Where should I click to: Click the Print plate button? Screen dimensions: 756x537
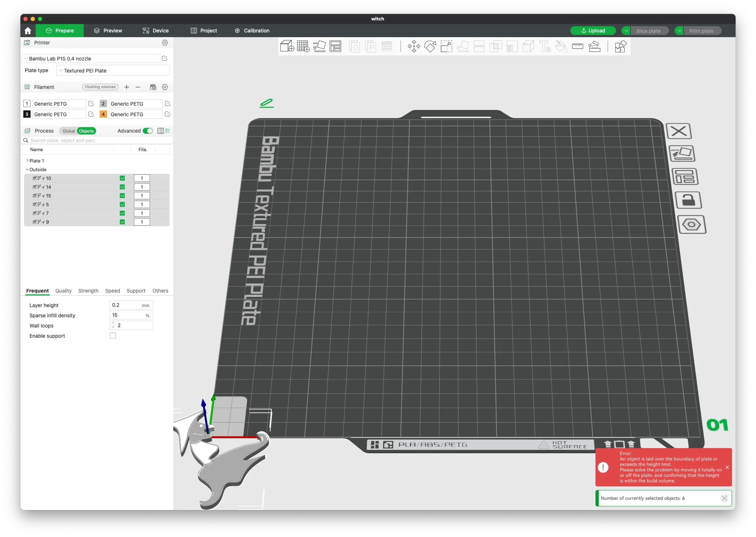point(702,31)
